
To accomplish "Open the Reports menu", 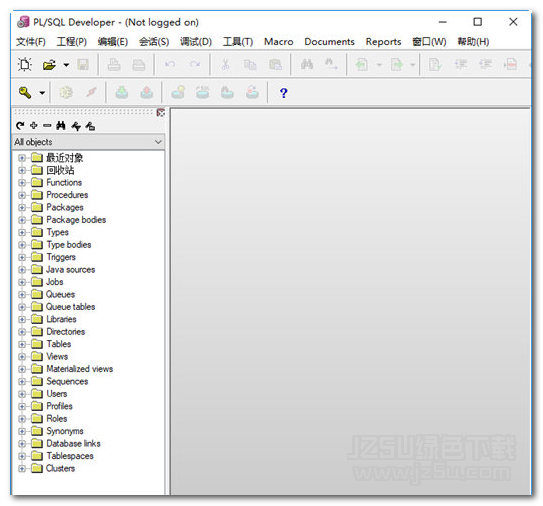I will click(383, 42).
